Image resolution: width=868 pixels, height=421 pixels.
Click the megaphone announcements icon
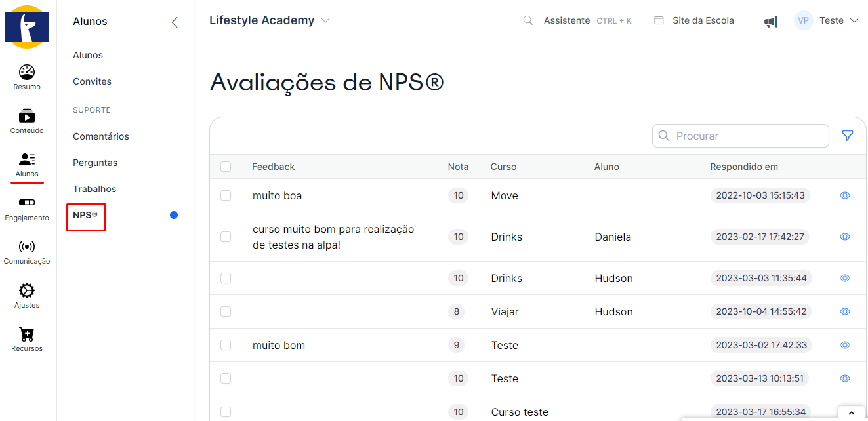(x=771, y=21)
